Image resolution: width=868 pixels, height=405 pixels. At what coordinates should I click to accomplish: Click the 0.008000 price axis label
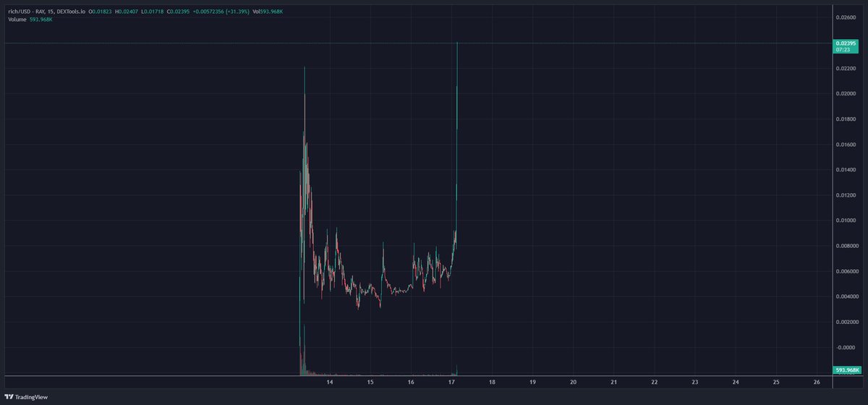(x=846, y=246)
